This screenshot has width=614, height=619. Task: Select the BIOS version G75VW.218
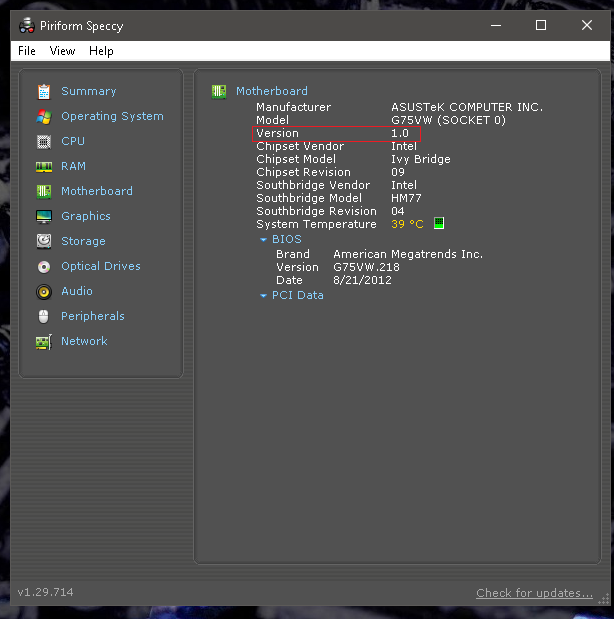click(x=366, y=267)
